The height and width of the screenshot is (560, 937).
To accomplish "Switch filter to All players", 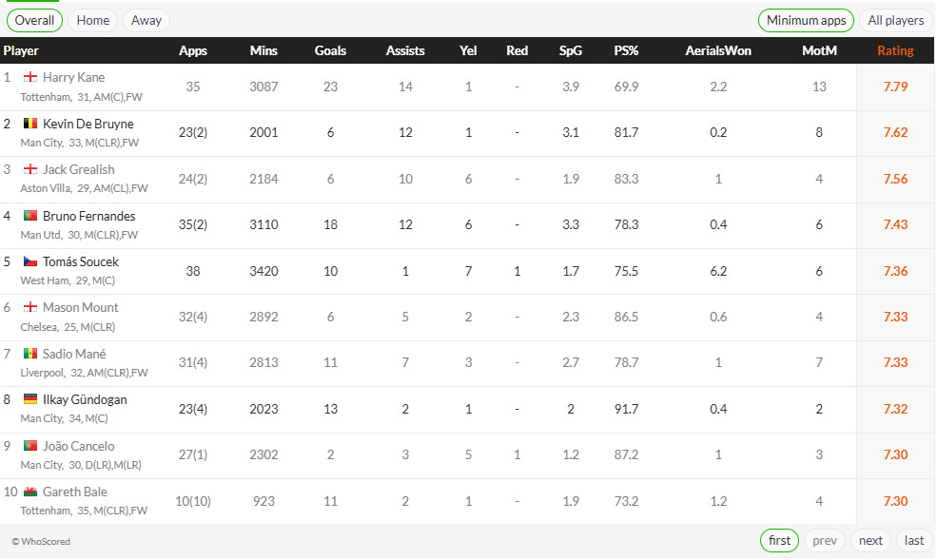I will [895, 20].
